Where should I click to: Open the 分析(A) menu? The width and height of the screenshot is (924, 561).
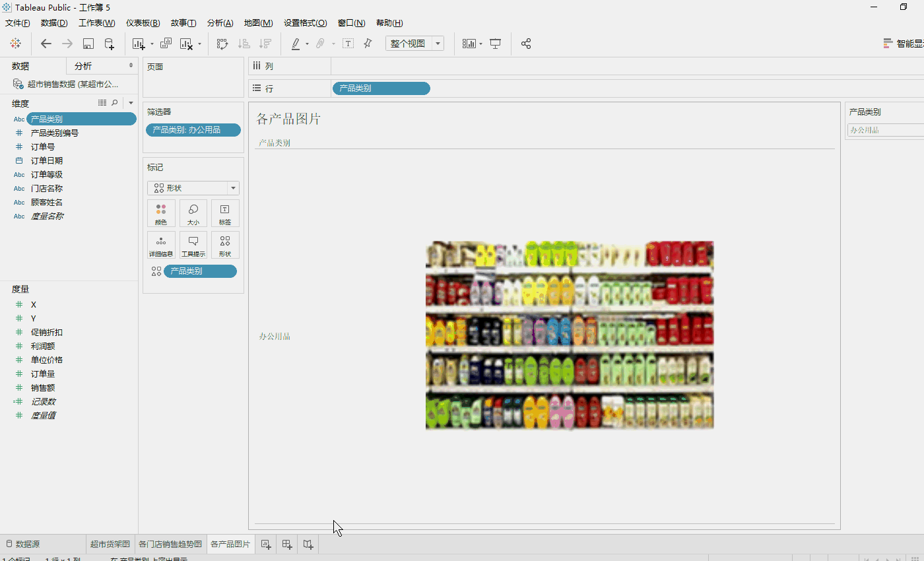220,23
